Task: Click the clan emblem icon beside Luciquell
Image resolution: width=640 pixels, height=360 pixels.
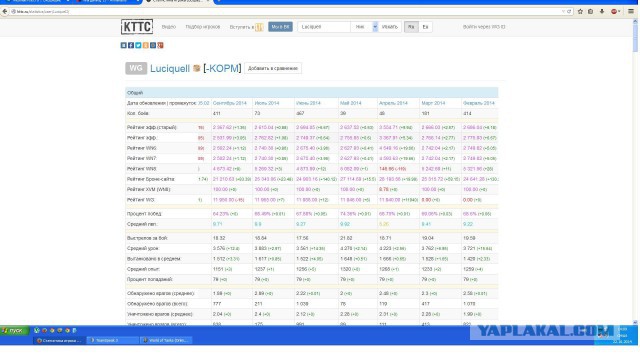Action: 196,68
